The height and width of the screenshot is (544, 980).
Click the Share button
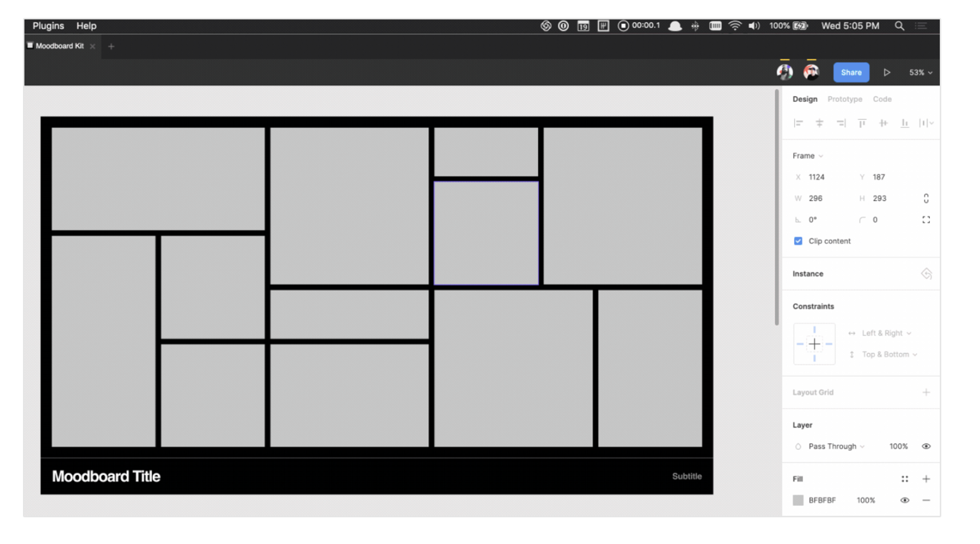(x=851, y=72)
